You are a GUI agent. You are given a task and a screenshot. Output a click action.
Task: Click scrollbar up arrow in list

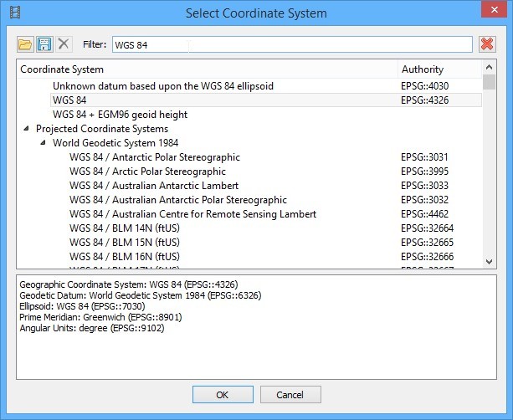pyautogui.click(x=489, y=68)
